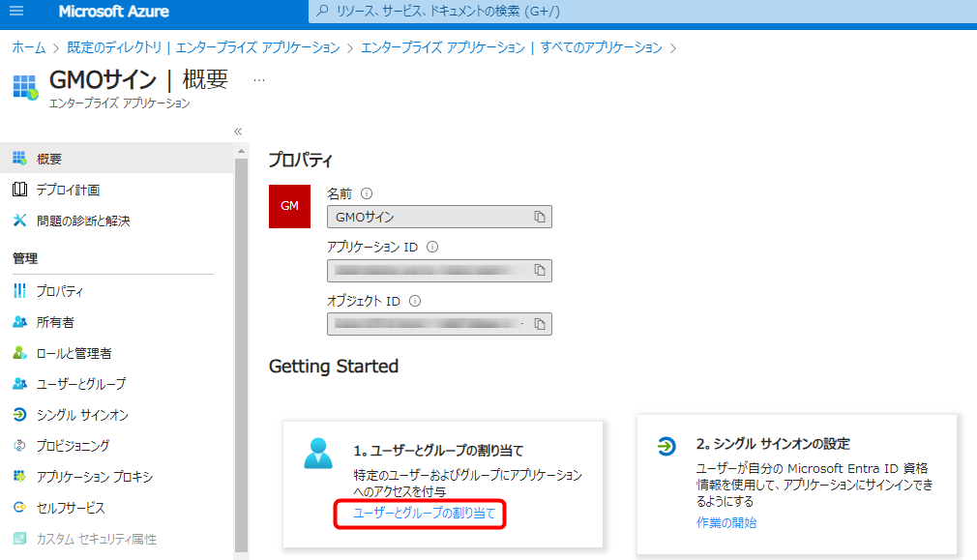Viewport: 977px width, 560px height.
Task: Open the more options ellipsis next to 概要
Action: [259, 80]
